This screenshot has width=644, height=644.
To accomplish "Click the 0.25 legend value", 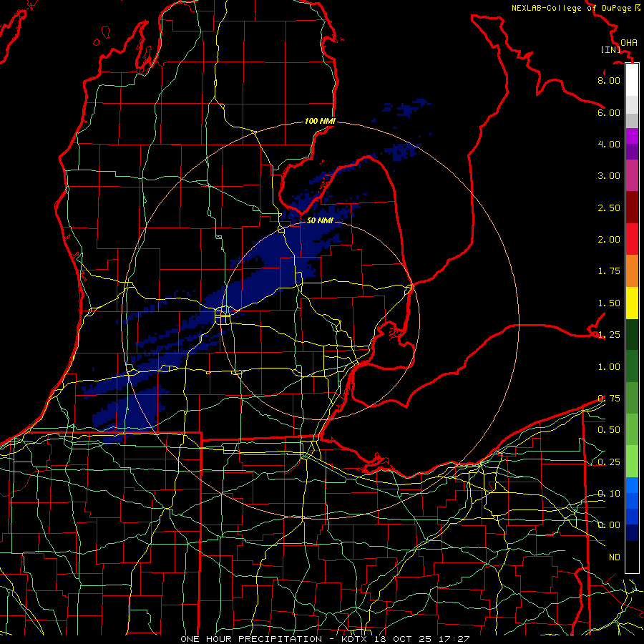I will tap(608, 462).
